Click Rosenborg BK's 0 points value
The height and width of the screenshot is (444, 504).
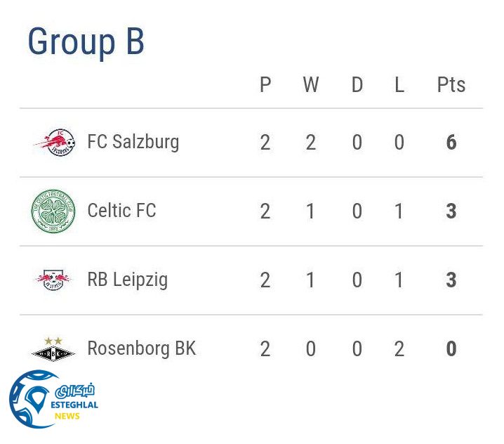[451, 349]
